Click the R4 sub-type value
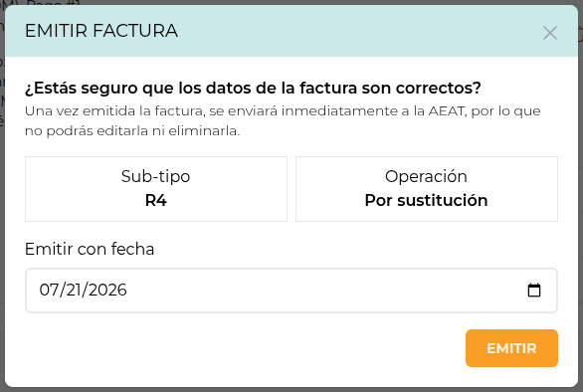 coord(156,200)
